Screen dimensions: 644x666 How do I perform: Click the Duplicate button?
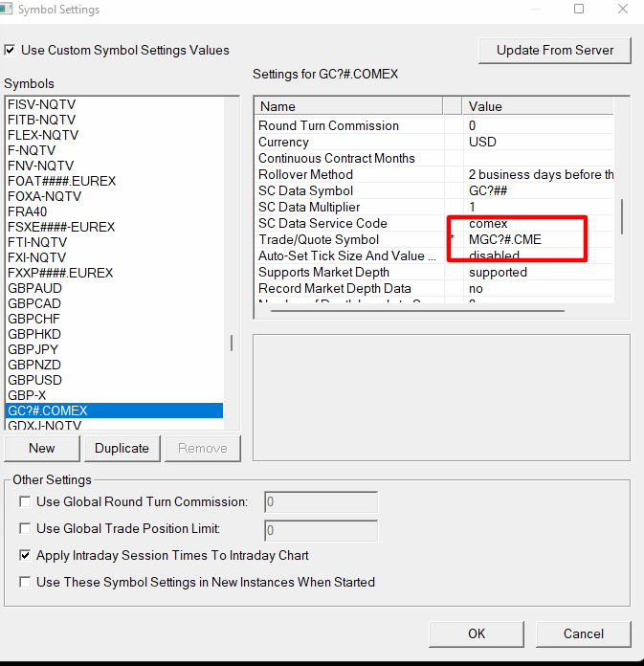tap(122, 448)
